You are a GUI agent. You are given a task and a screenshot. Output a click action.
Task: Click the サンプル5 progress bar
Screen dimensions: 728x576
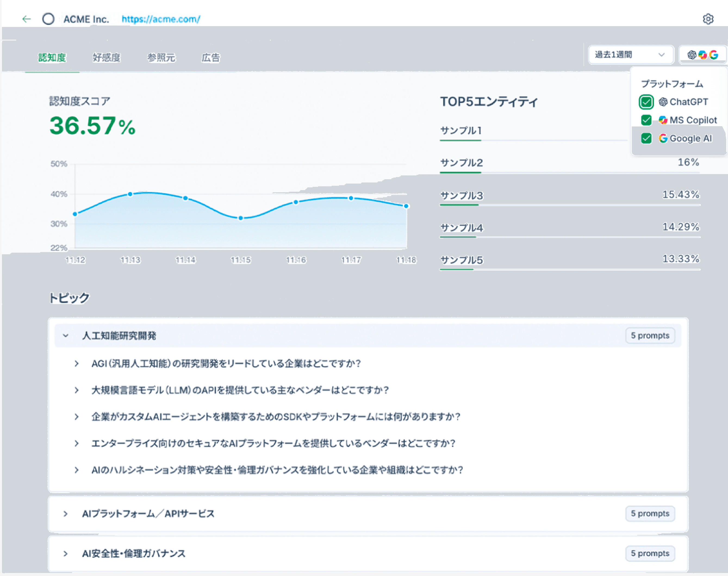tap(570, 270)
